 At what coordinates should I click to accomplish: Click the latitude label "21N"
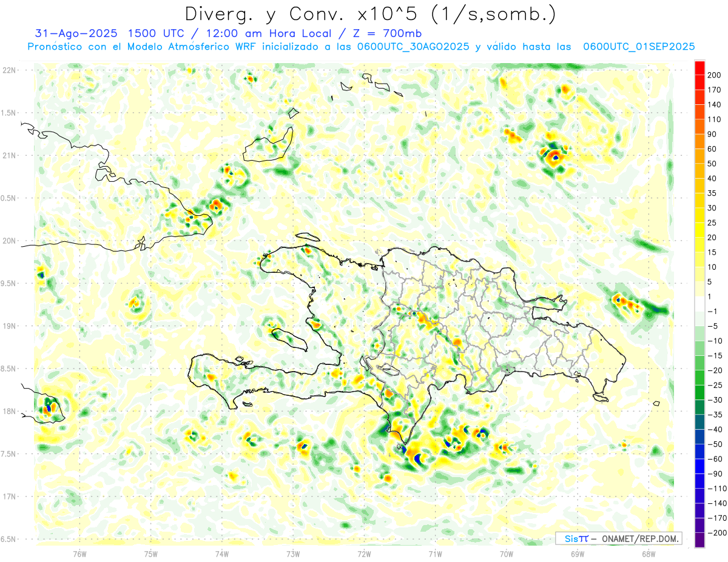(x=8, y=156)
